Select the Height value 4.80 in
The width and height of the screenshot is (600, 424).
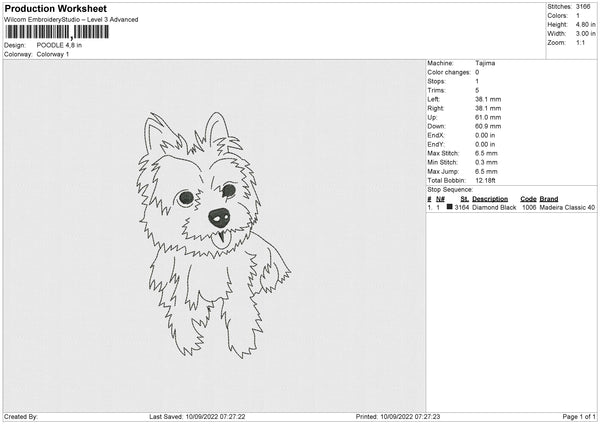585,24
